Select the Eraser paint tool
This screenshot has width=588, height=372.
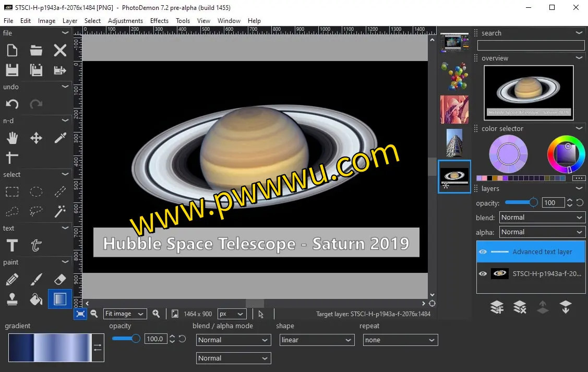(x=60, y=280)
